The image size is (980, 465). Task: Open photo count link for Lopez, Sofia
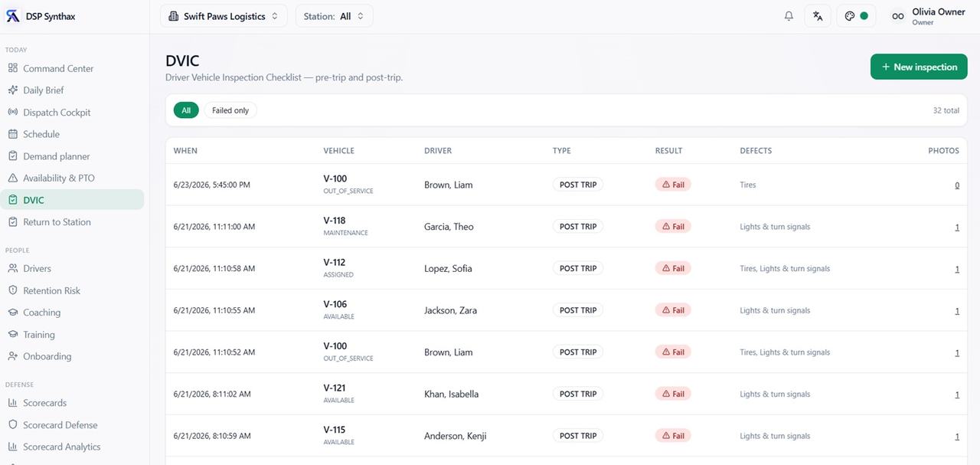coord(957,269)
